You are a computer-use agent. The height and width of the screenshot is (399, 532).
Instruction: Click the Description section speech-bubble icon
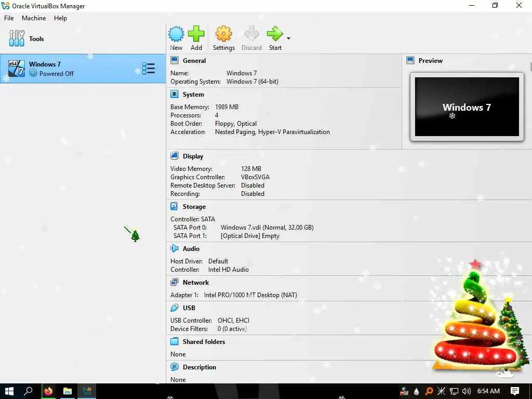[x=175, y=367]
